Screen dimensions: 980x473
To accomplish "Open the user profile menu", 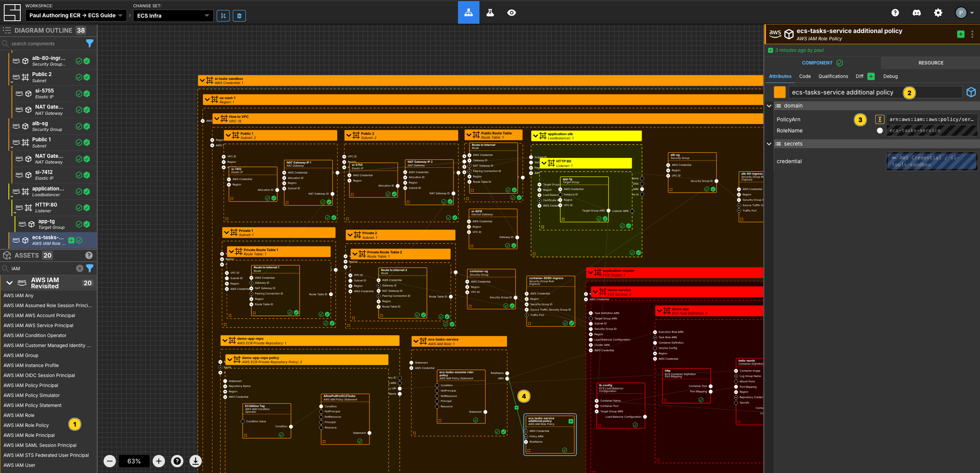I will tap(964, 13).
